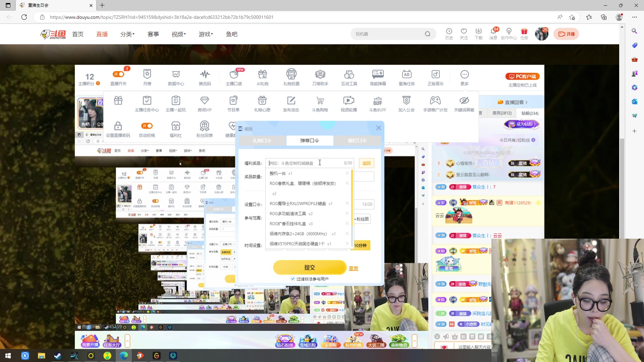Expand the 游戏 dropdown in navigation
The height and width of the screenshot is (362, 644).
(x=206, y=34)
